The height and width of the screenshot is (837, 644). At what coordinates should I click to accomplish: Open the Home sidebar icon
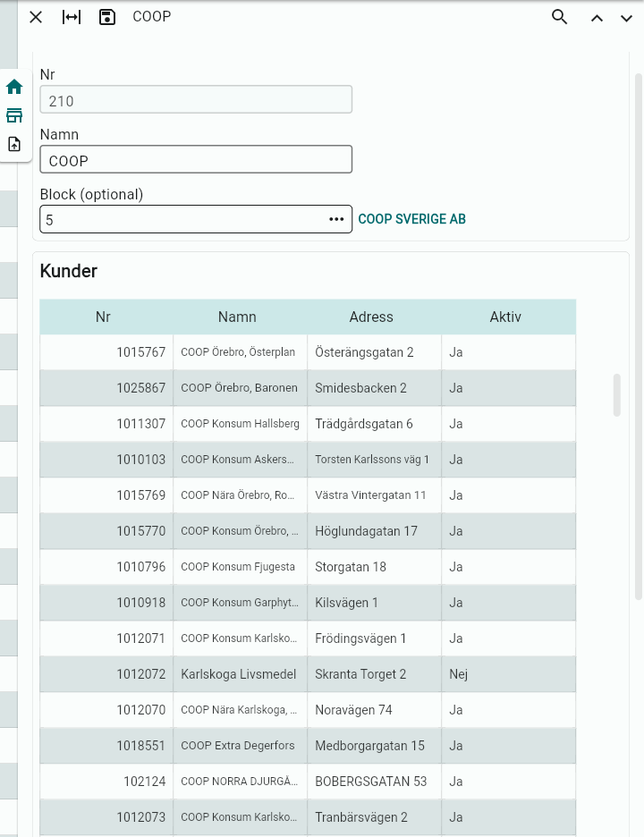coord(14,87)
